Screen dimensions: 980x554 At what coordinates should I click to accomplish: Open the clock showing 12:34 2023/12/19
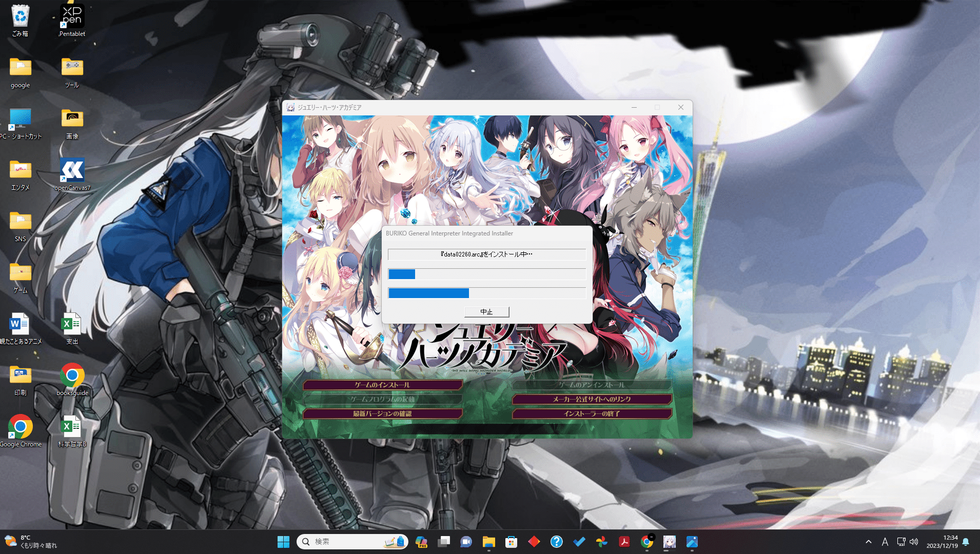pos(942,542)
